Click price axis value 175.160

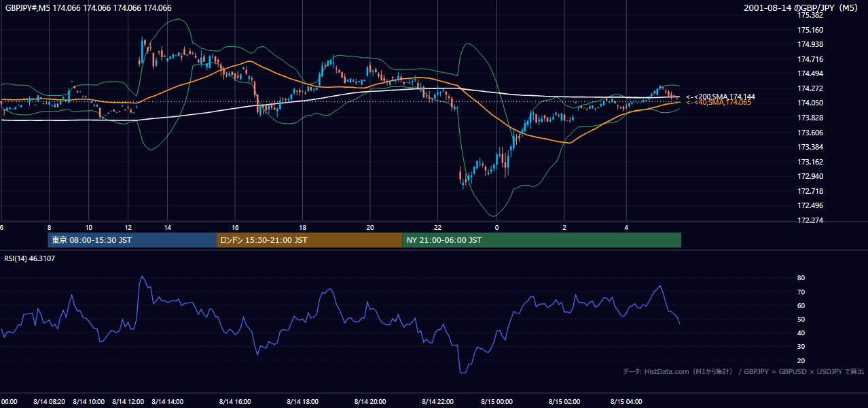[x=810, y=30]
